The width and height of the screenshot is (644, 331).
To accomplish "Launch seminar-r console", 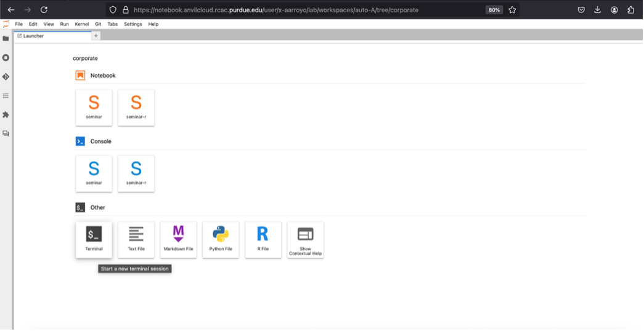I will coord(136,173).
